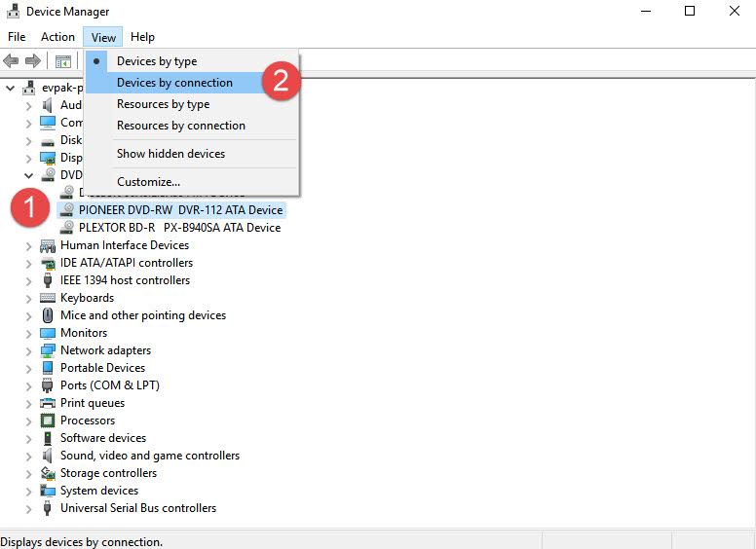Choose Devices by connection view
Image resolution: width=756 pixels, height=549 pixels.
174,83
